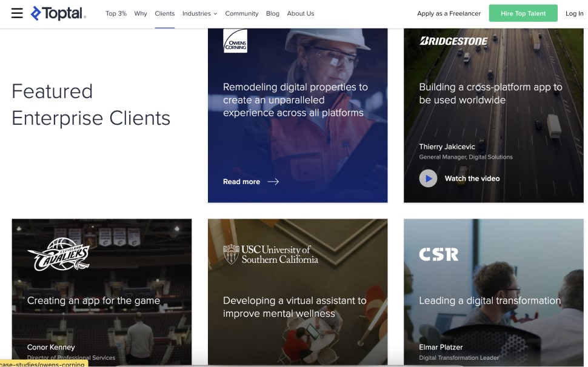Click the Featured Enterprise Clients heading
Image resolution: width=588 pixels, height=367 pixels.
pyautogui.click(x=91, y=105)
